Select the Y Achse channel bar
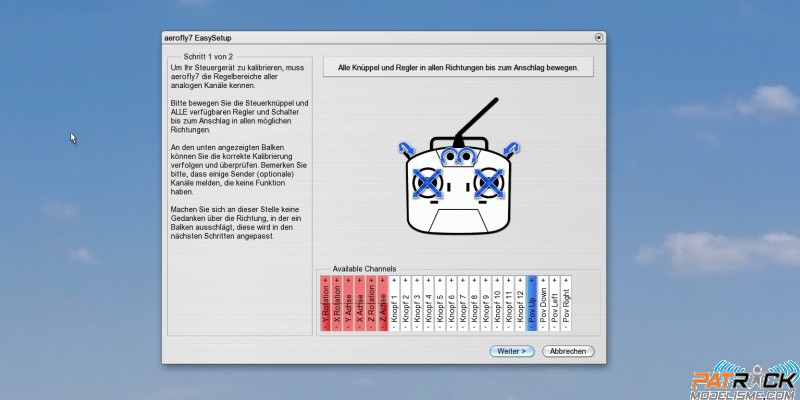The image size is (800, 400). (x=348, y=303)
